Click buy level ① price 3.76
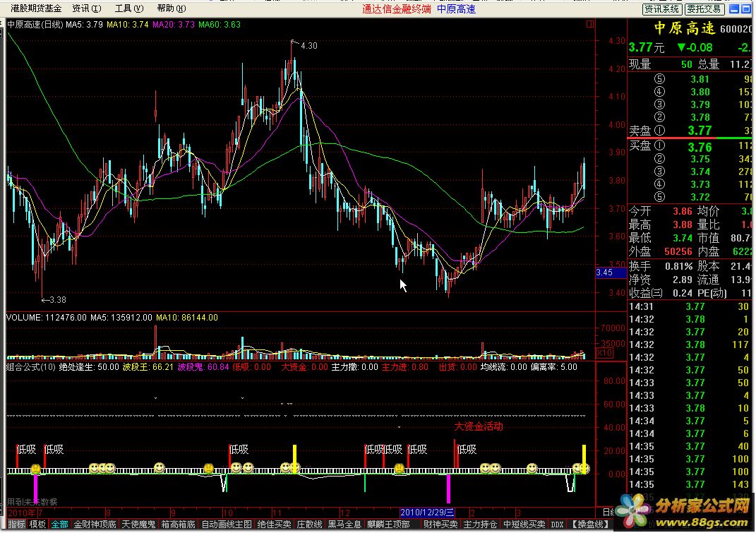 (700, 147)
